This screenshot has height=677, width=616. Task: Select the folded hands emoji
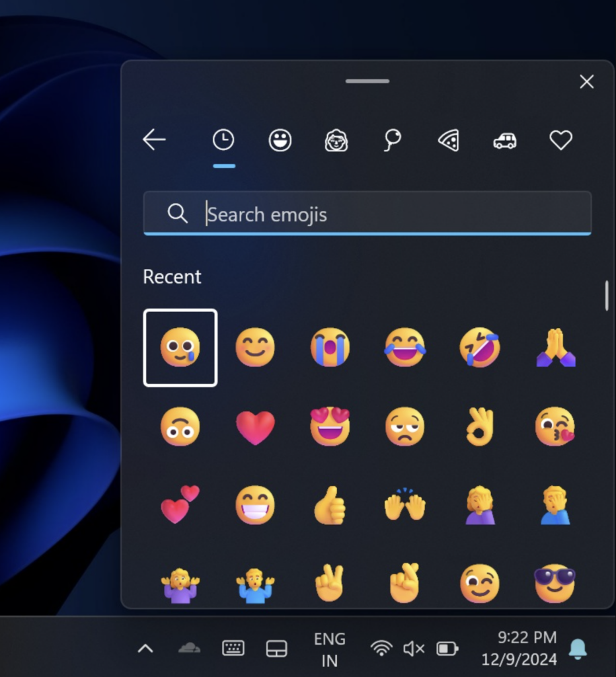click(x=555, y=348)
